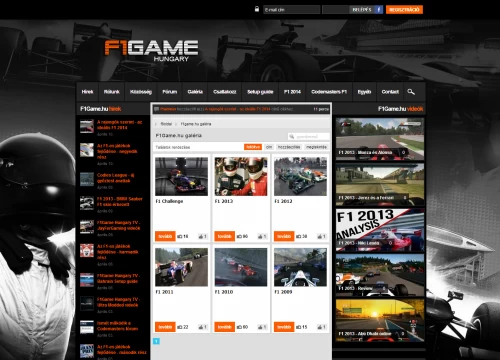Sort gallery results by cím
Viewport: 500px width, 360px height.
click(x=269, y=147)
